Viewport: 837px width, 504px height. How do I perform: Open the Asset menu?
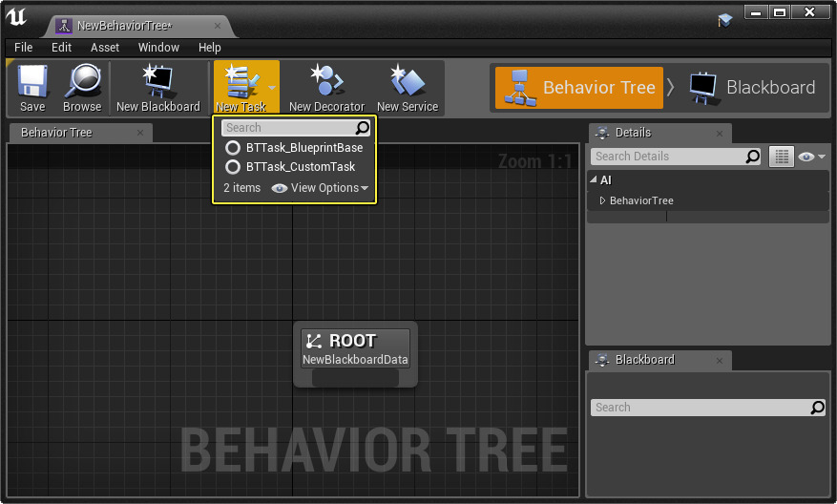click(x=105, y=48)
